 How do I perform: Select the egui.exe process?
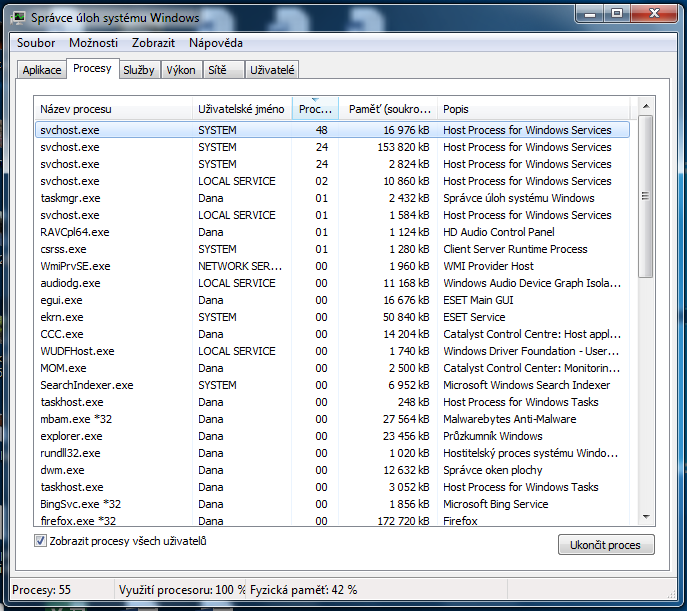pos(332,300)
